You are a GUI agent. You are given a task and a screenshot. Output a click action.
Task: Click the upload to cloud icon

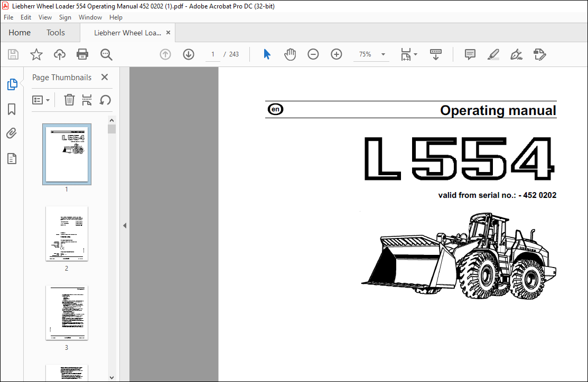coord(59,54)
